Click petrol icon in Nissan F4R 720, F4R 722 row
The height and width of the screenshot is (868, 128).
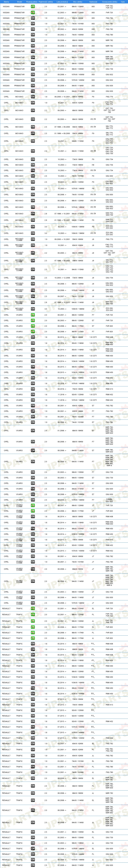click(33, 6)
